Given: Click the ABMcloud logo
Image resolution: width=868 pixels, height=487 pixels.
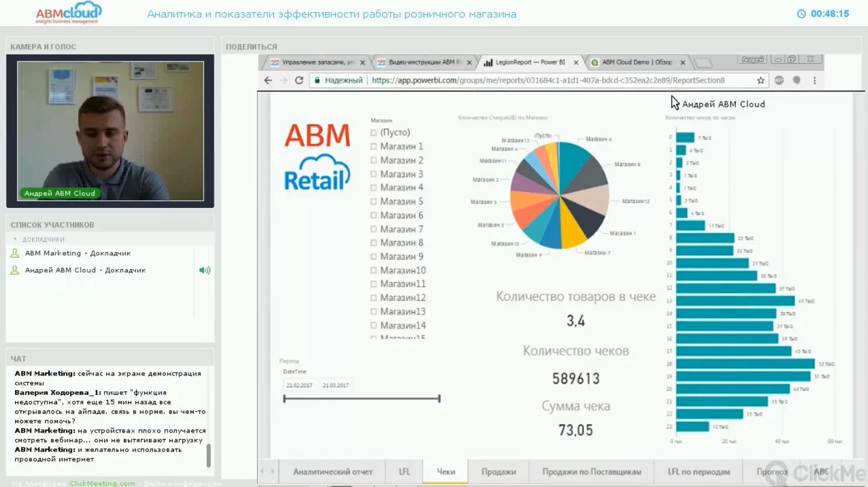Looking at the screenshot, I should (68, 13).
